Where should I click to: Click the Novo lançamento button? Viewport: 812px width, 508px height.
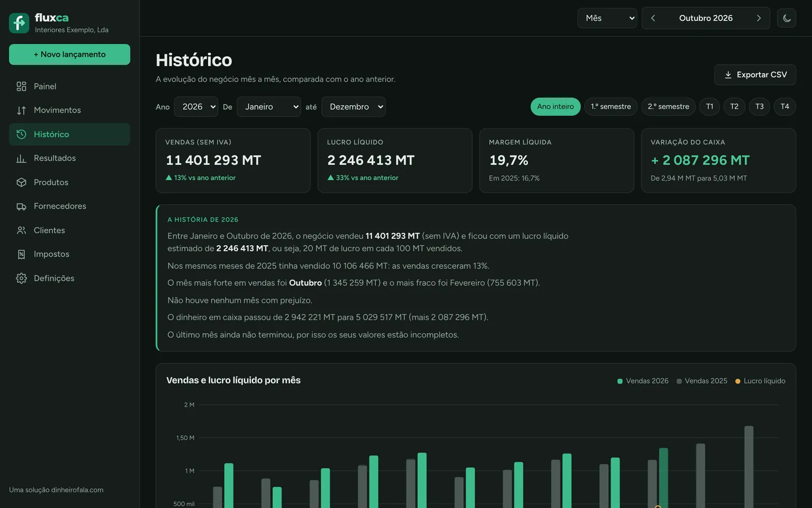70,54
